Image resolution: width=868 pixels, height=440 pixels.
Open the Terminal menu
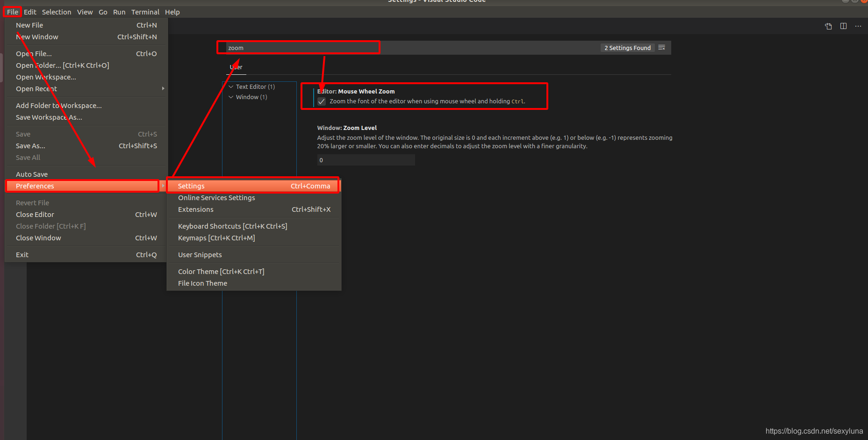(145, 12)
